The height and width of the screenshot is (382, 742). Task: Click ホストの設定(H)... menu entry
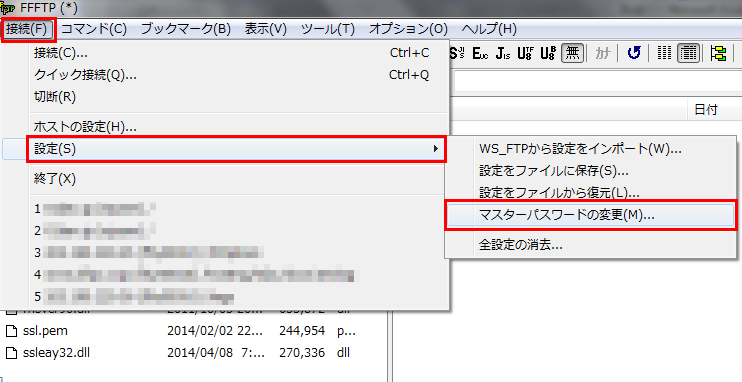pos(86,127)
